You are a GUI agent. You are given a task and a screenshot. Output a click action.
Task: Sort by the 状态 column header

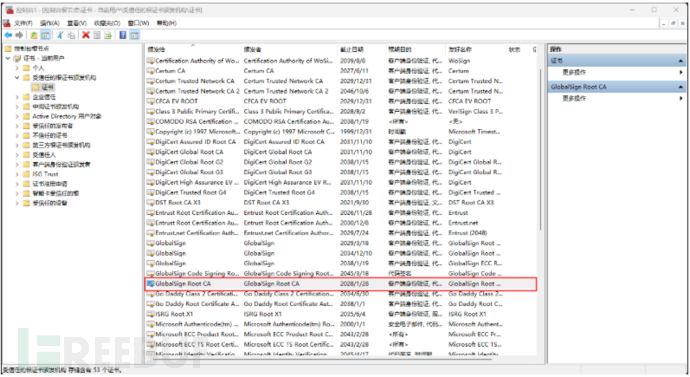(518, 49)
